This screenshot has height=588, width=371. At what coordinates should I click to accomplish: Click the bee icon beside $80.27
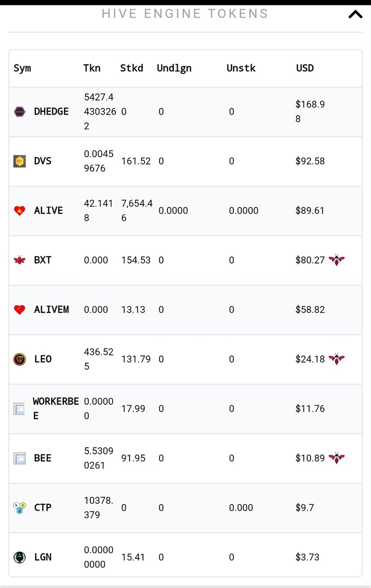pos(336,260)
